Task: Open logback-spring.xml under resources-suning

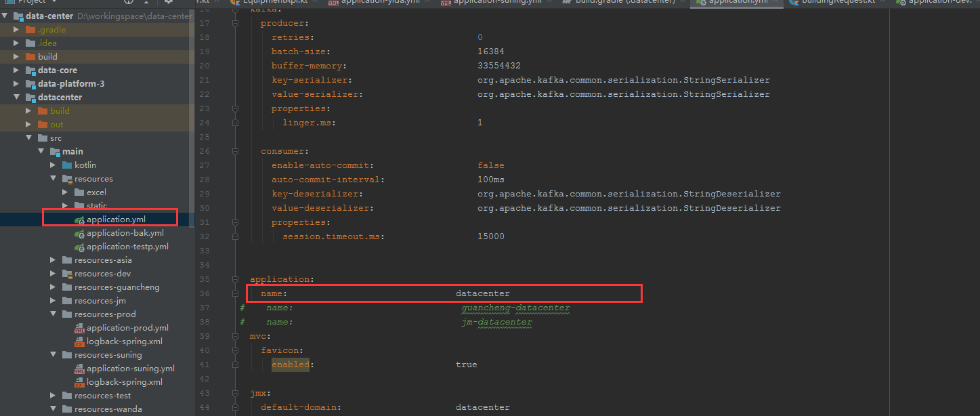Action: tap(124, 381)
